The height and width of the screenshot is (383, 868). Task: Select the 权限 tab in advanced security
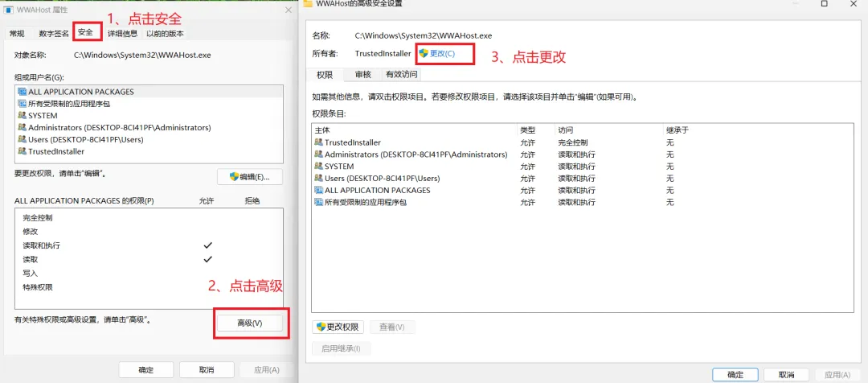click(325, 75)
